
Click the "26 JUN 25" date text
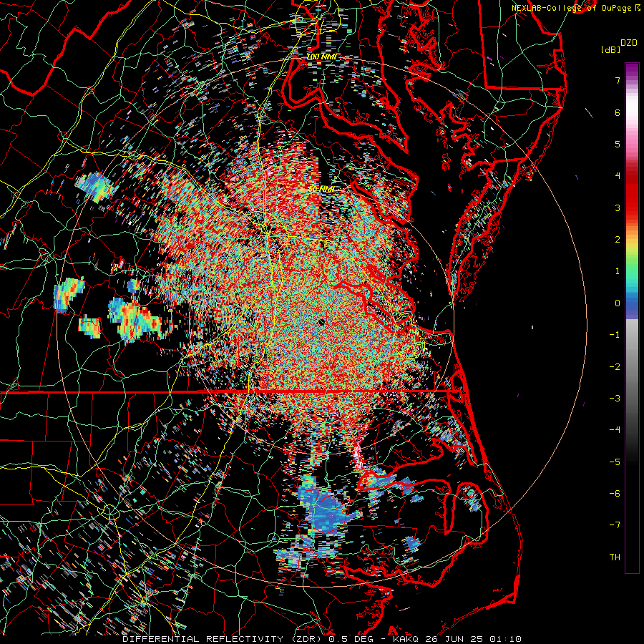click(x=454, y=639)
